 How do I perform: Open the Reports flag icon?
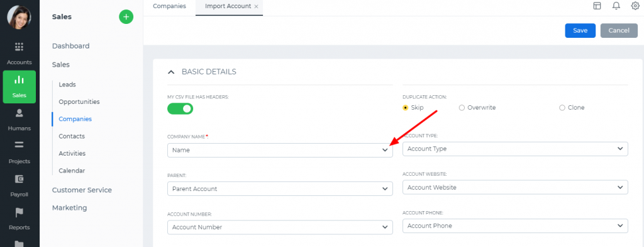(x=19, y=212)
